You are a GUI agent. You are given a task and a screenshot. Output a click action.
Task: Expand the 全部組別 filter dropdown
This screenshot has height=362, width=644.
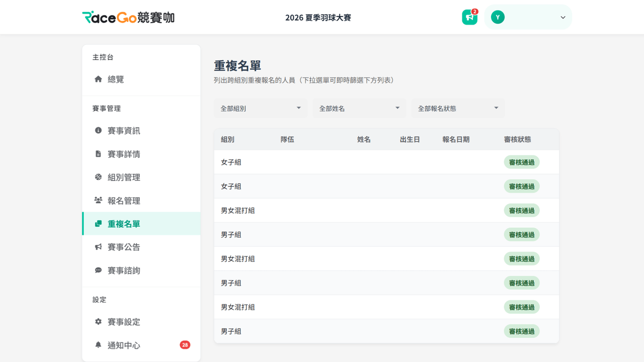point(261,108)
